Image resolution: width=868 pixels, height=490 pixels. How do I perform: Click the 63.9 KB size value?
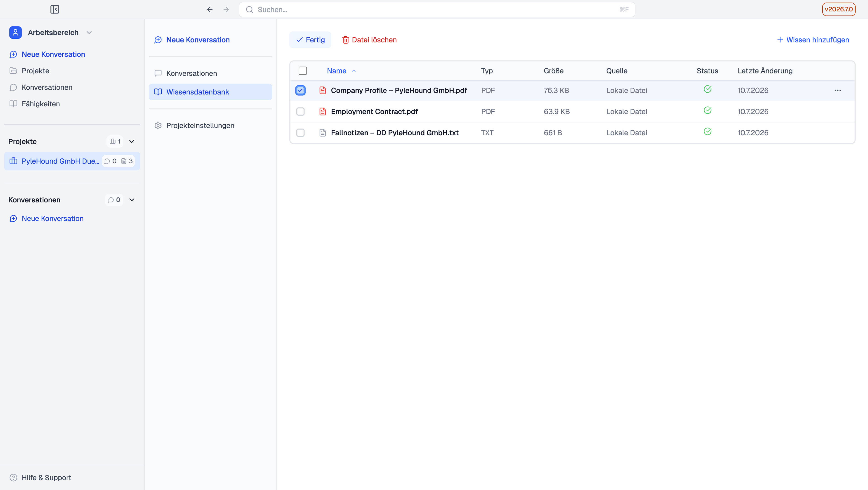[557, 111]
